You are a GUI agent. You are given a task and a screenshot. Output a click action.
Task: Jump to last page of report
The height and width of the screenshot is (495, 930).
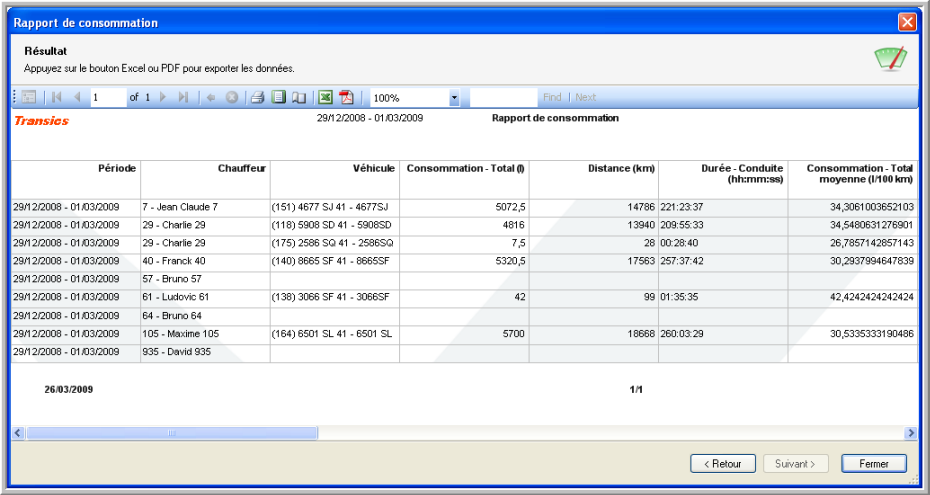point(182,98)
